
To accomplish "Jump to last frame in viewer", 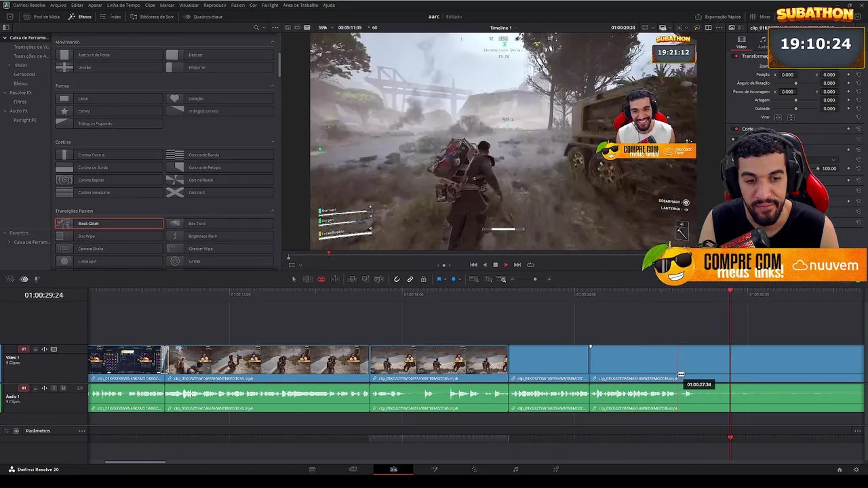I will click(x=517, y=265).
